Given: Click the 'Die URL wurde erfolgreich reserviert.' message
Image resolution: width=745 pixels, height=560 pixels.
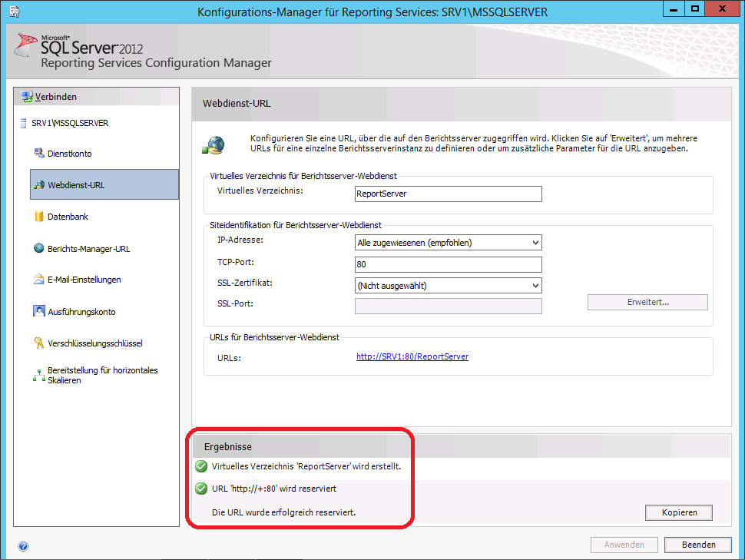Looking at the screenshot, I should [x=283, y=512].
